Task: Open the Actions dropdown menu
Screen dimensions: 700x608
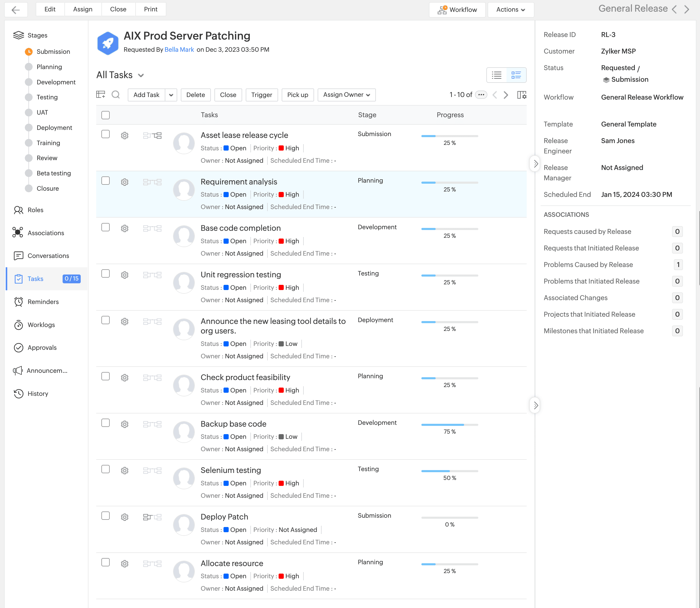Action: [510, 10]
